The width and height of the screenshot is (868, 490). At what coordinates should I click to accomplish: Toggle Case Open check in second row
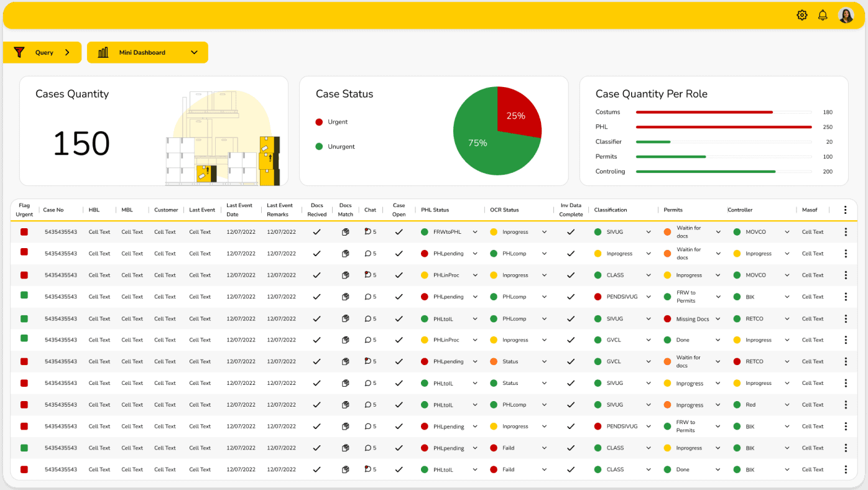pyautogui.click(x=399, y=254)
